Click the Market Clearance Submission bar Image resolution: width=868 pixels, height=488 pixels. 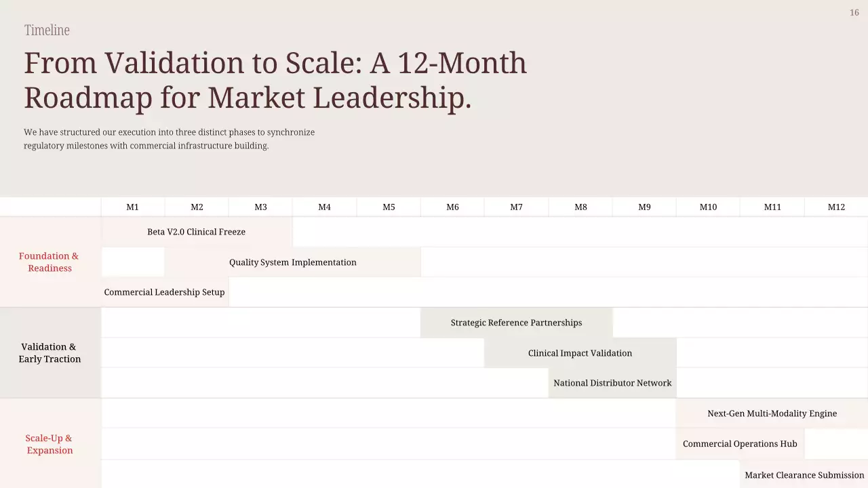[x=804, y=475]
